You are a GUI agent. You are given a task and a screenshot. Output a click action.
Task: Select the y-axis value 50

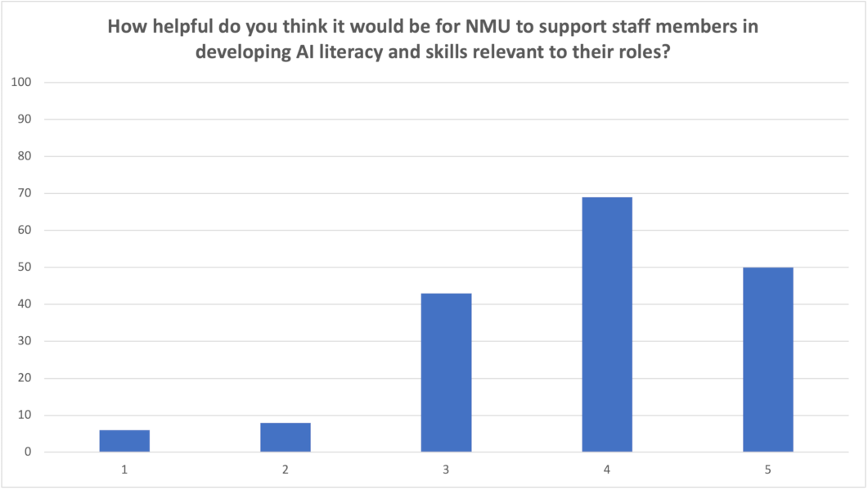(24, 267)
